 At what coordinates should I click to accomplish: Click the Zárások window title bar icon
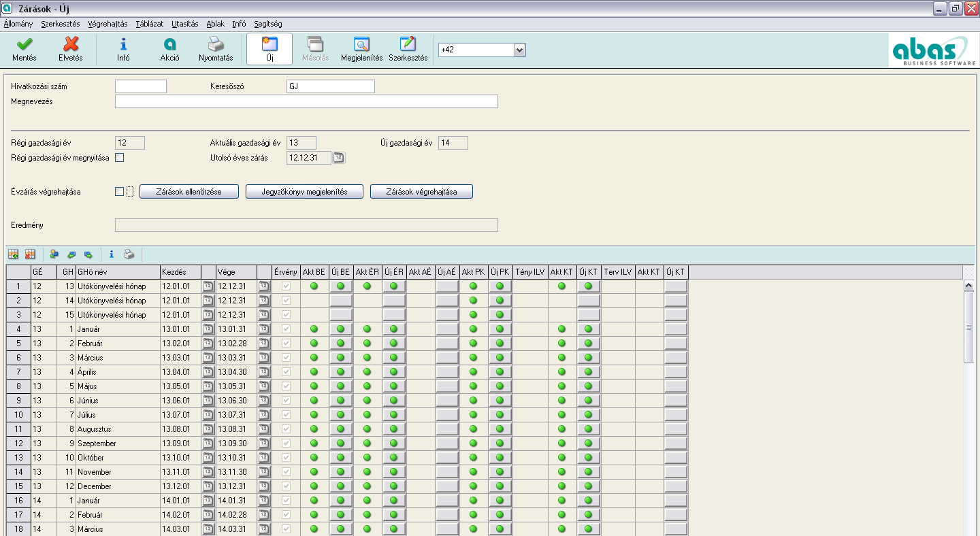[8, 9]
